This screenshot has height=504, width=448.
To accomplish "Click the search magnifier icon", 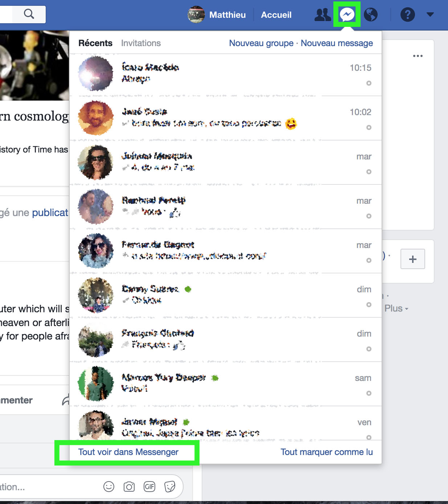I will [x=29, y=14].
